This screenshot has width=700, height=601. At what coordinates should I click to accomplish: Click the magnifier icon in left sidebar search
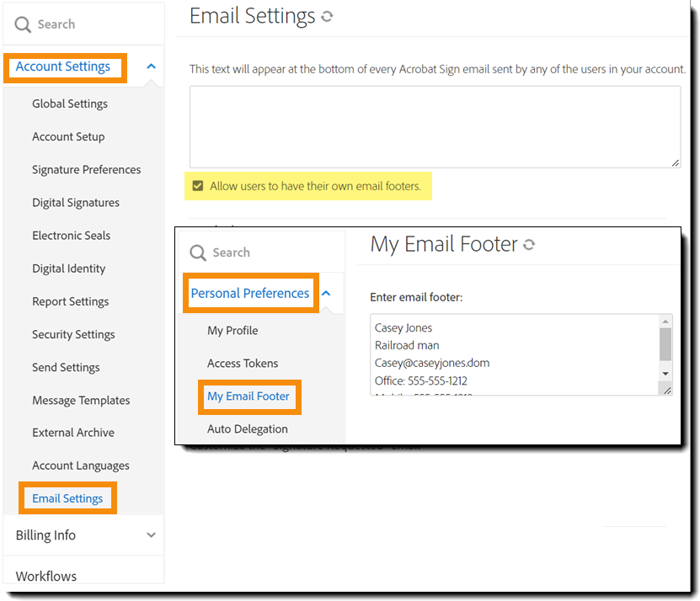pyautogui.click(x=22, y=24)
